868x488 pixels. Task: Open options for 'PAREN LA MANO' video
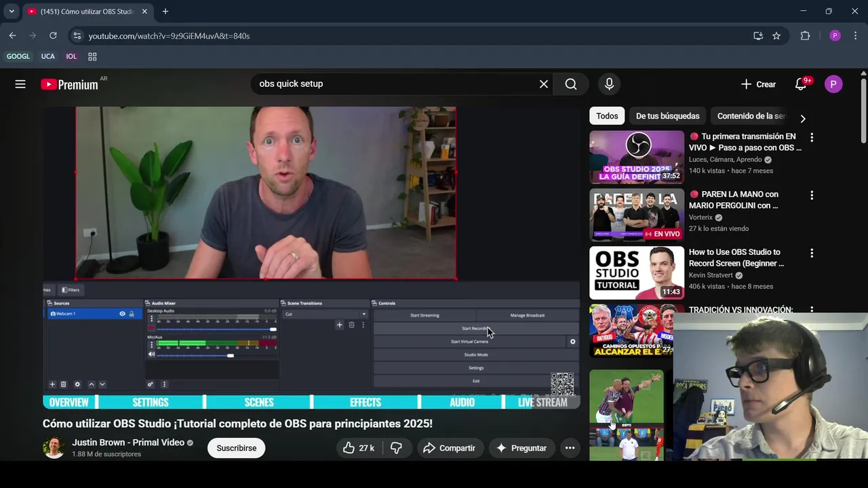coord(812,195)
